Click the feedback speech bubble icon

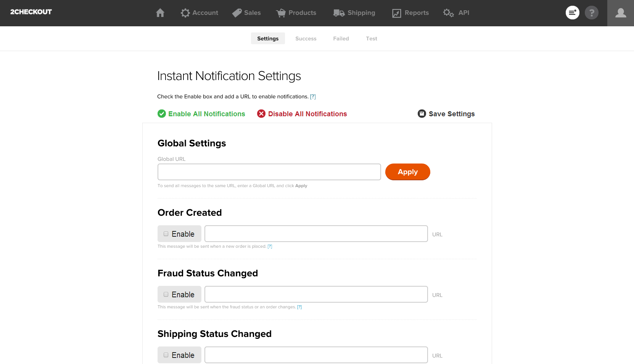pyautogui.click(x=573, y=13)
